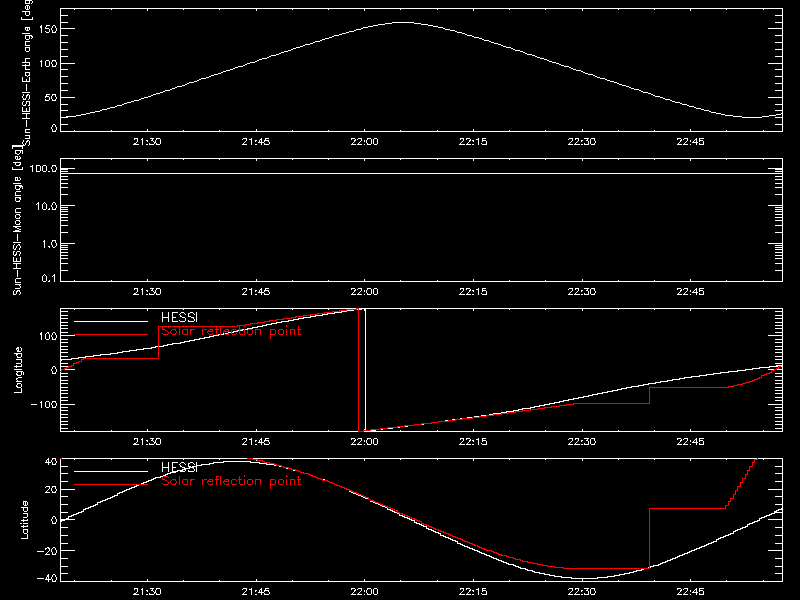Click 22:45 under the Moon angle plot
This screenshot has height=600, width=800.
click(690, 292)
